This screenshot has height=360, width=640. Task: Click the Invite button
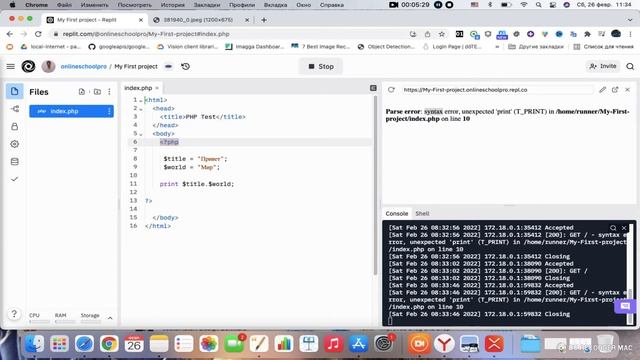click(x=602, y=66)
